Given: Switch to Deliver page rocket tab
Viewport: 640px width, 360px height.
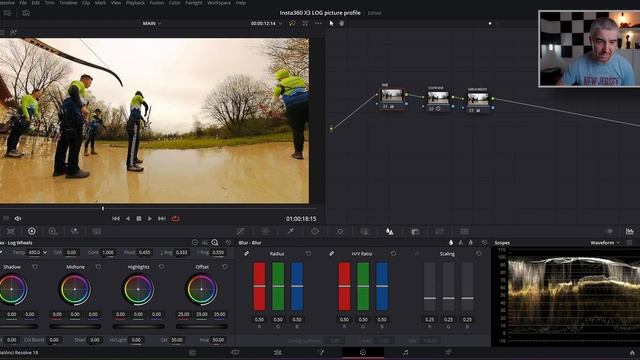Looking at the screenshot, I should pyautogui.click(x=448, y=352).
